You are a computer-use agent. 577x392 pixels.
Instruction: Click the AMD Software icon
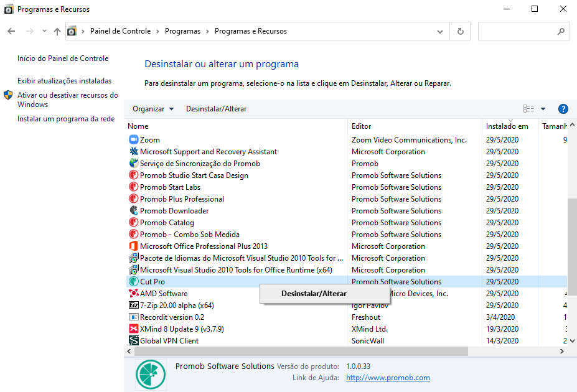click(x=134, y=294)
